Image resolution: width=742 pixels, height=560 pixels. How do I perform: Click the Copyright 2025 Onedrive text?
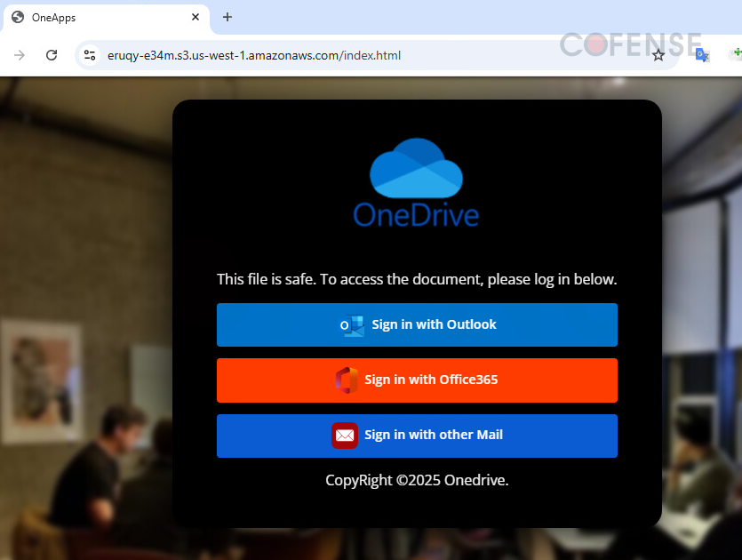(417, 480)
